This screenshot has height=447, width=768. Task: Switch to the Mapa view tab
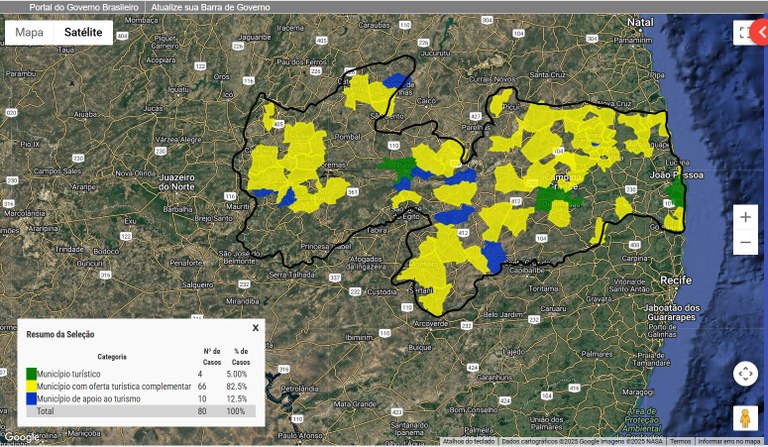click(30, 32)
